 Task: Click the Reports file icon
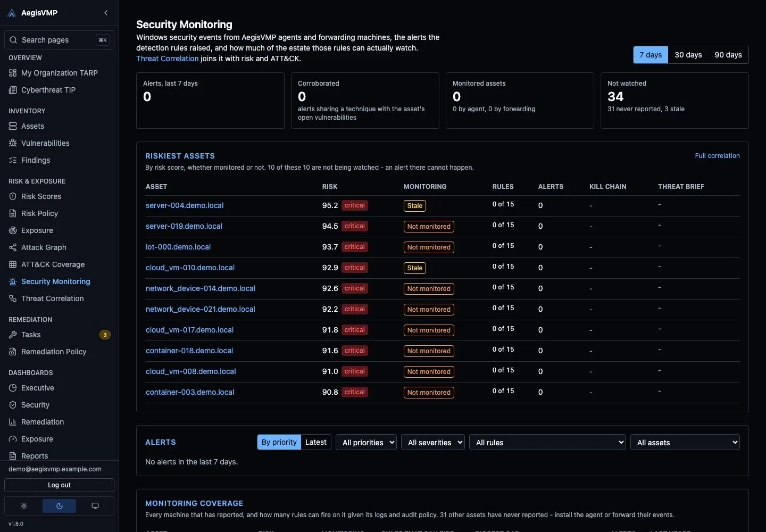[13, 456]
